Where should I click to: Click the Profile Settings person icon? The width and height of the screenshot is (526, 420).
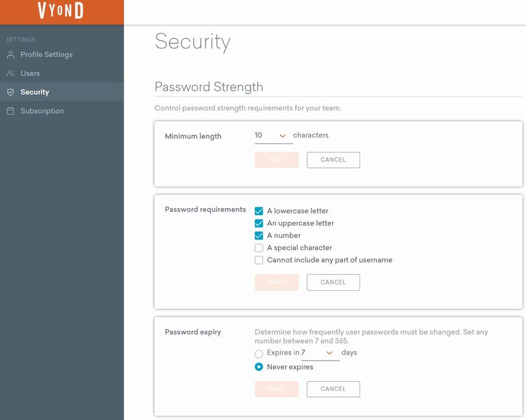11,54
